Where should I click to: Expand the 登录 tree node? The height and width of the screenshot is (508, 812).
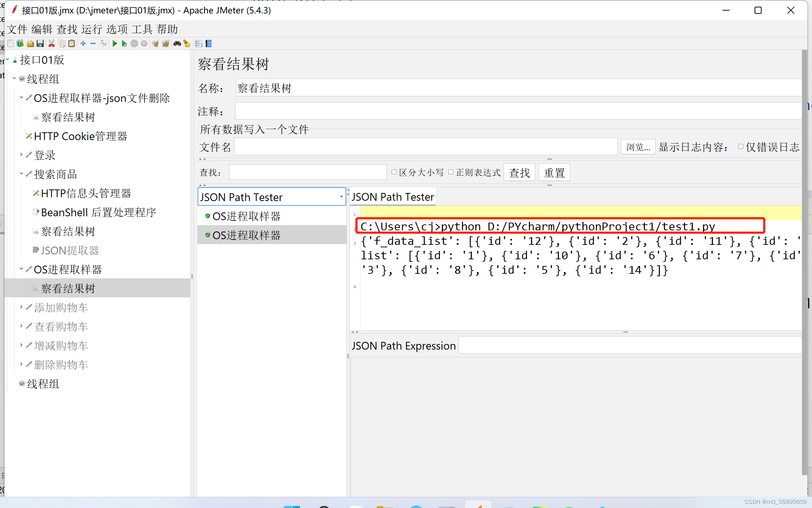(x=21, y=155)
